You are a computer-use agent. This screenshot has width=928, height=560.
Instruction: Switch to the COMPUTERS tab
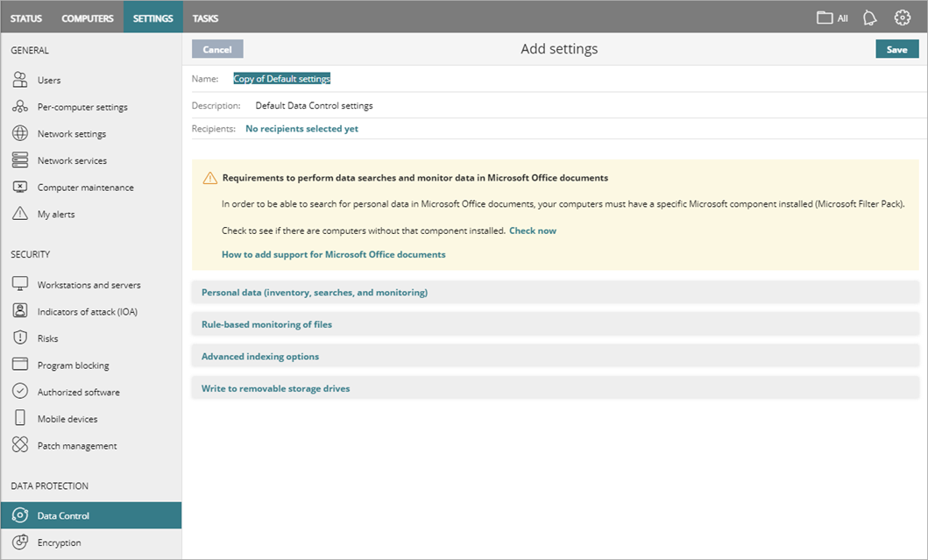pos(87,17)
